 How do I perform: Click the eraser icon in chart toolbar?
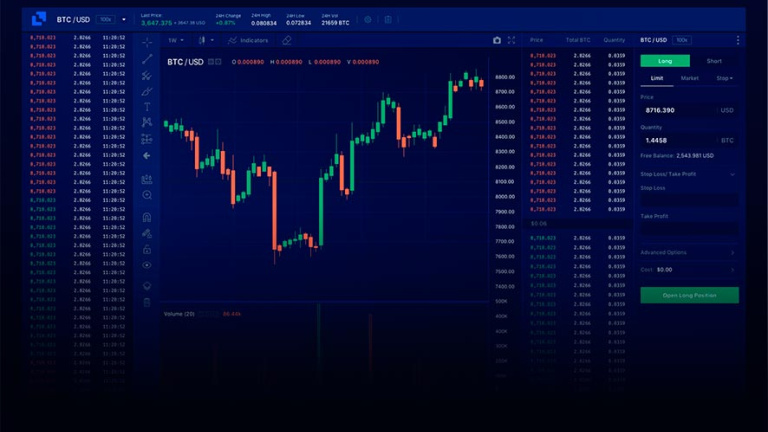click(287, 40)
